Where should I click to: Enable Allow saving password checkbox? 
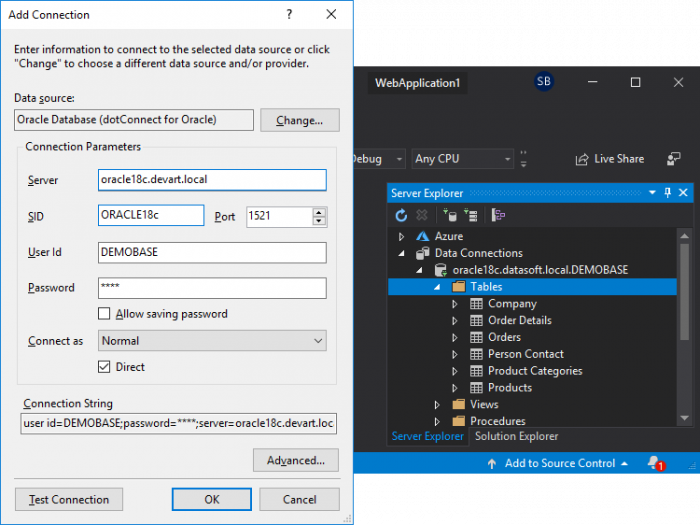[x=104, y=313]
